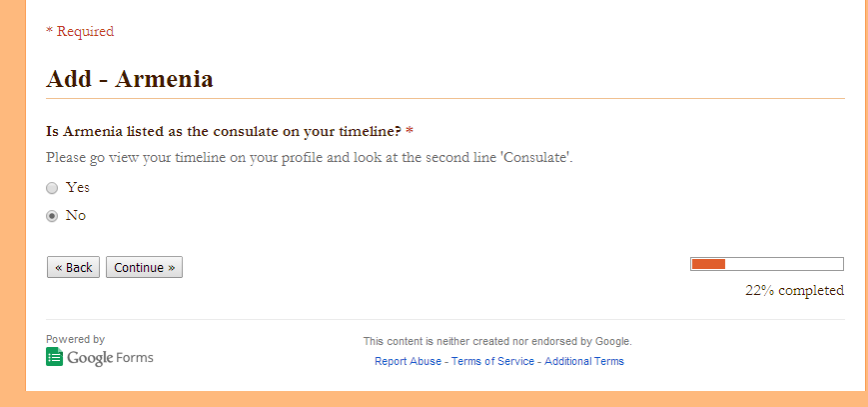Image resolution: width=868 pixels, height=407 pixels.
Task: Click the green Google Forms sheet icon
Action: 54,357
